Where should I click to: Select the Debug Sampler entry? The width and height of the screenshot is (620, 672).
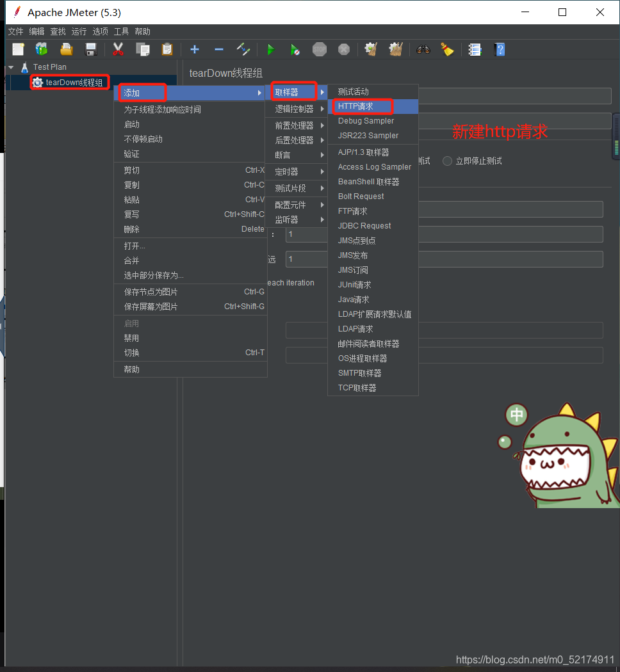(365, 120)
